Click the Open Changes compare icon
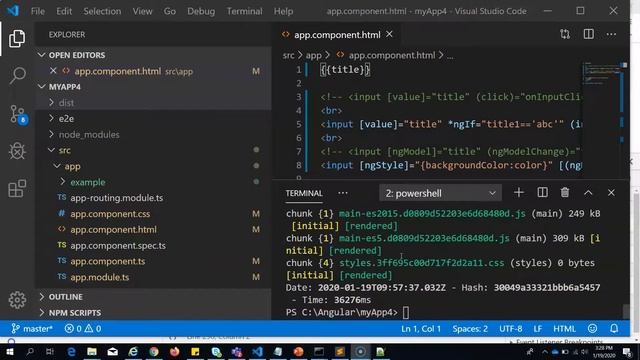 (x=565, y=34)
